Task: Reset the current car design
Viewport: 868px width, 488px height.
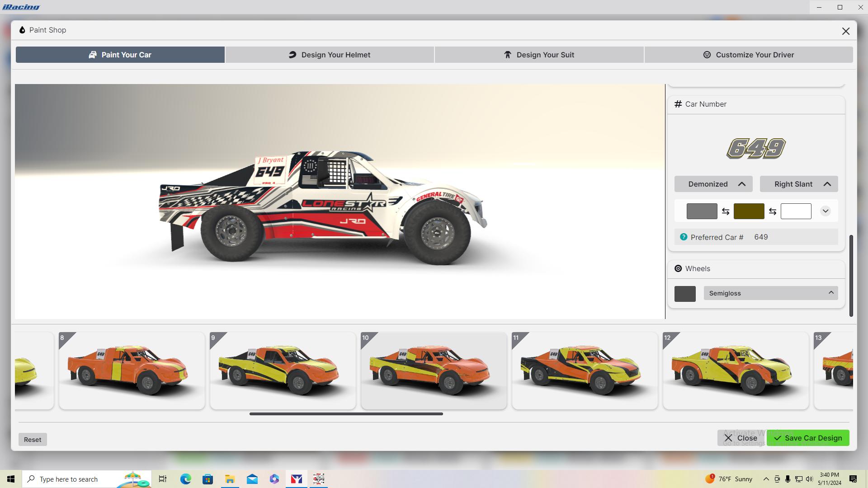Action: [32, 439]
